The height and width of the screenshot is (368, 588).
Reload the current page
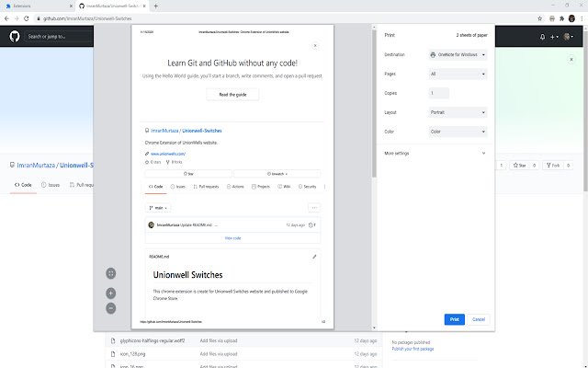[27, 18]
